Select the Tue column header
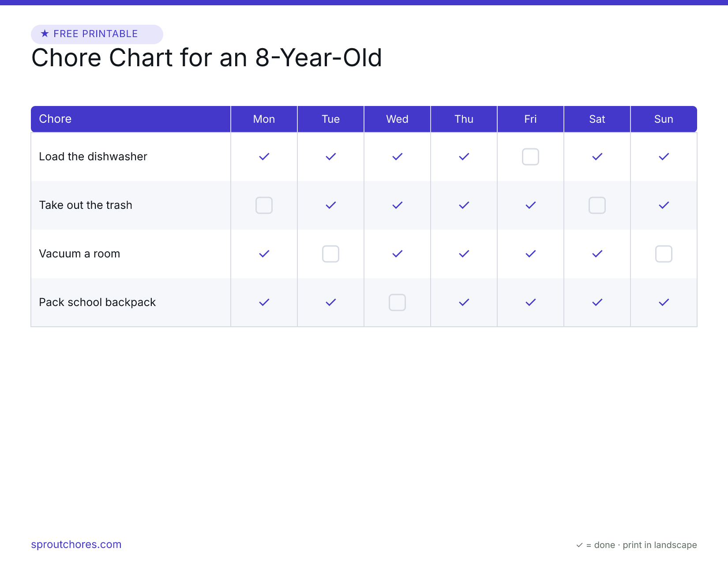This screenshot has height=563, width=728. coord(330,119)
